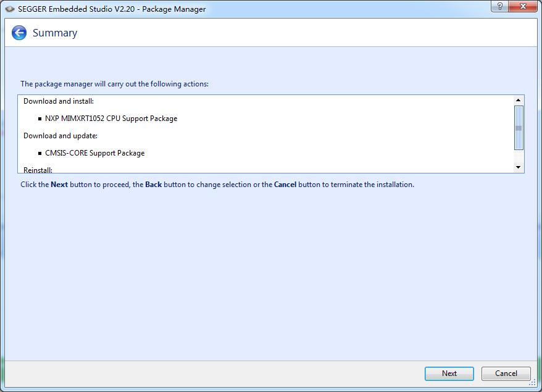Cancel the package installation

[x=506, y=373]
